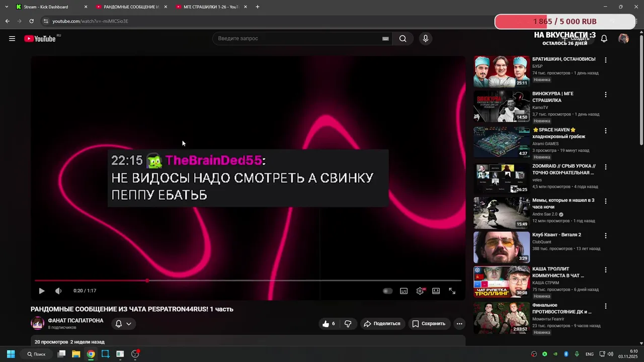The image size is (644, 362).
Task: Open SPACE HAVEN хладнокровный грабеж title
Action: point(558,133)
